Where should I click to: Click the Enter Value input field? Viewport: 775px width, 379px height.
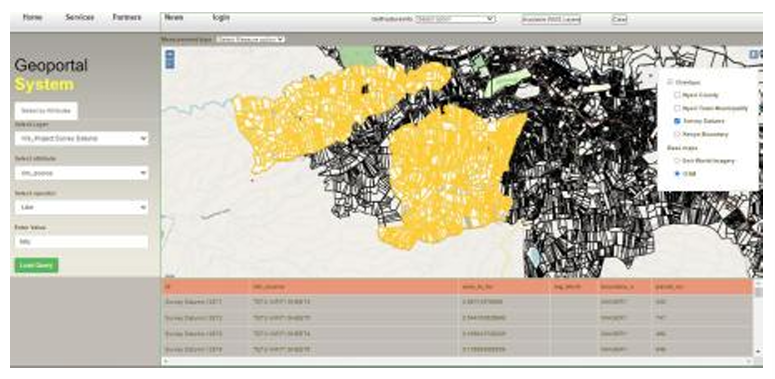click(82, 242)
